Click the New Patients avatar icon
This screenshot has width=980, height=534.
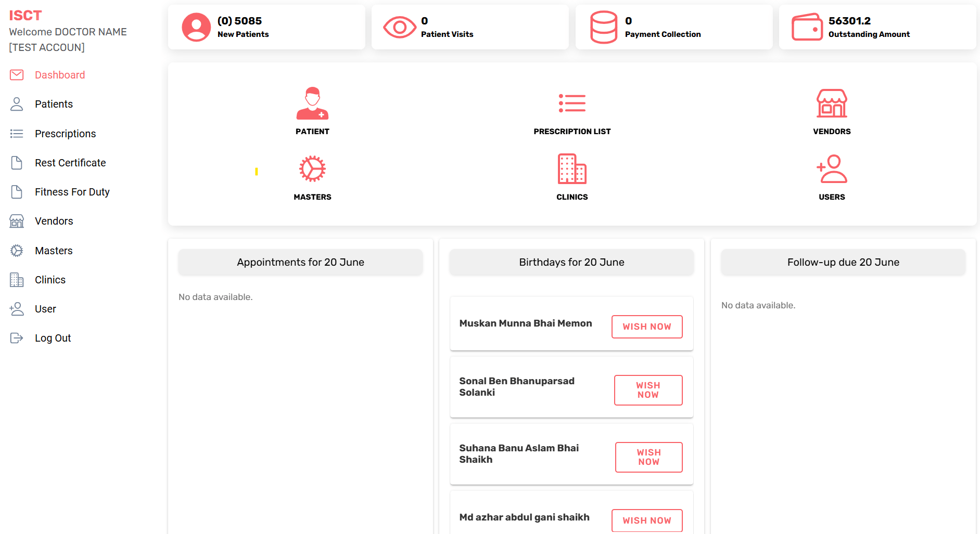[196, 27]
